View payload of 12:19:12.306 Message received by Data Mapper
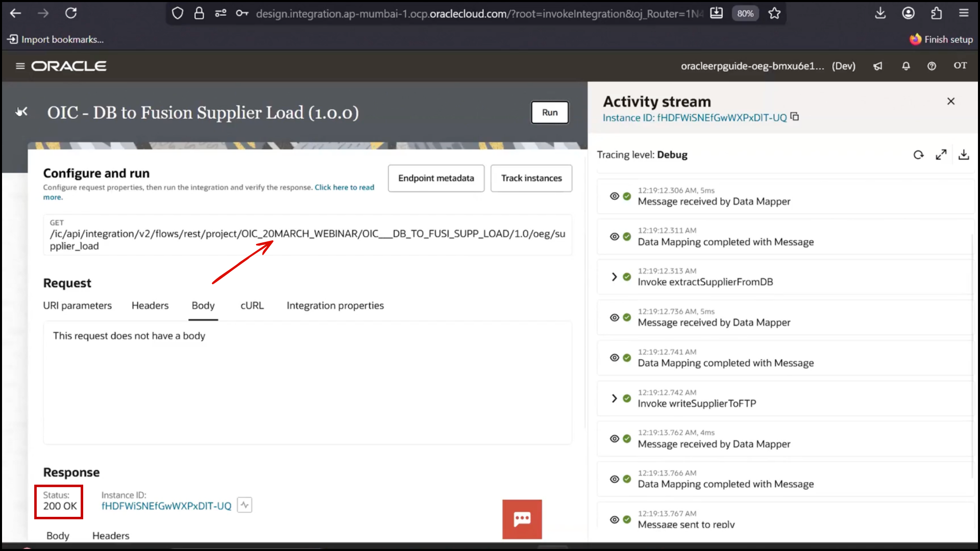This screenshot has width=980, height=551. 615,196
